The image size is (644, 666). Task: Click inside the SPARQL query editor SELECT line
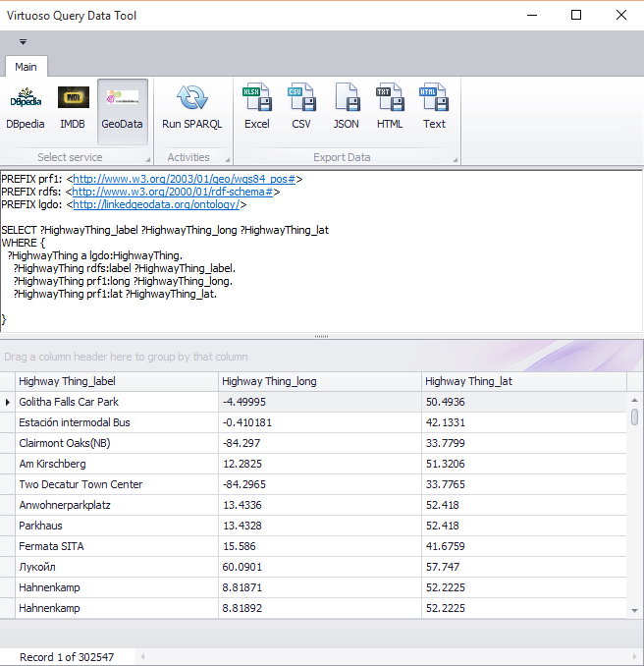(165, 230)
